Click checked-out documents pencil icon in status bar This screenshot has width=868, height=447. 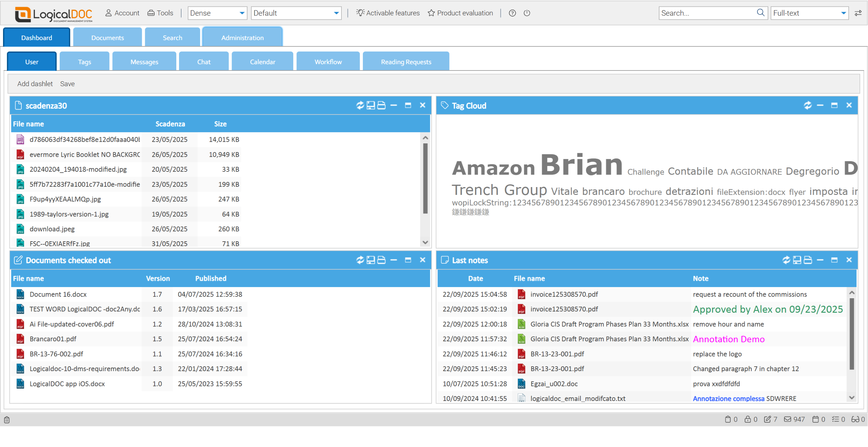pos(767,420)
